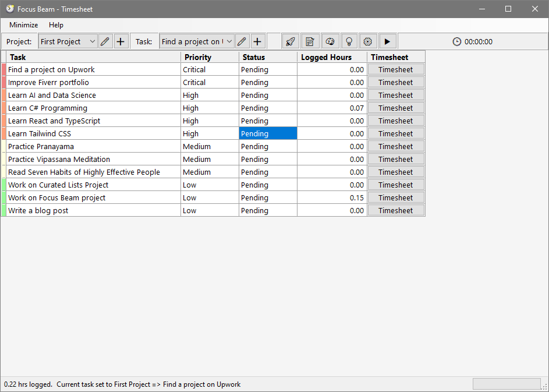Open the Minimize menu
The width and height of the screenshot is (549, 392).
coord(24,25)
